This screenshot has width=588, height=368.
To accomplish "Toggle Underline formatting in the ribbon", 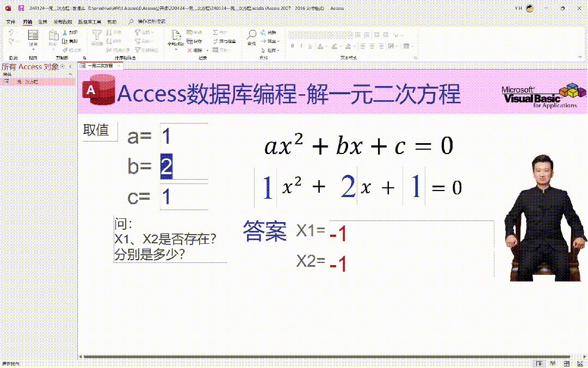I will pyautogui.click(x=310, y=46).
